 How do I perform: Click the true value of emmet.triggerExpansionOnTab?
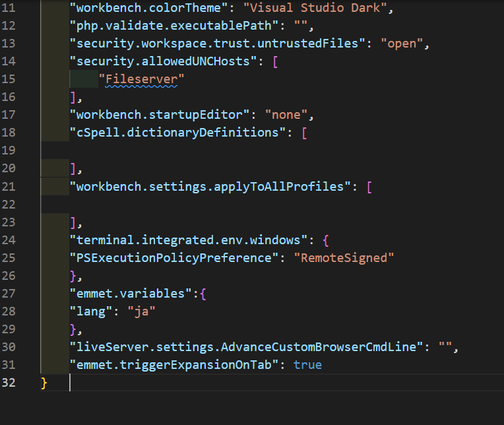point(307,364)
